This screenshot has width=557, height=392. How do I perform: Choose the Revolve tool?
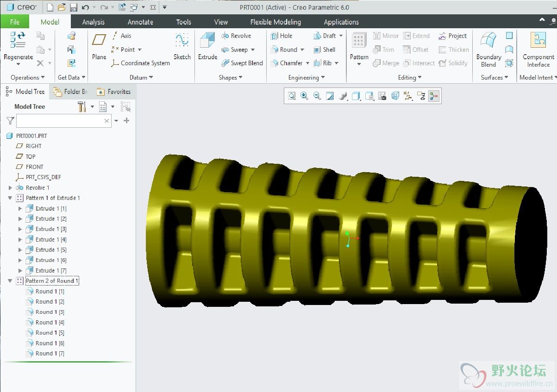click(236, 36)
